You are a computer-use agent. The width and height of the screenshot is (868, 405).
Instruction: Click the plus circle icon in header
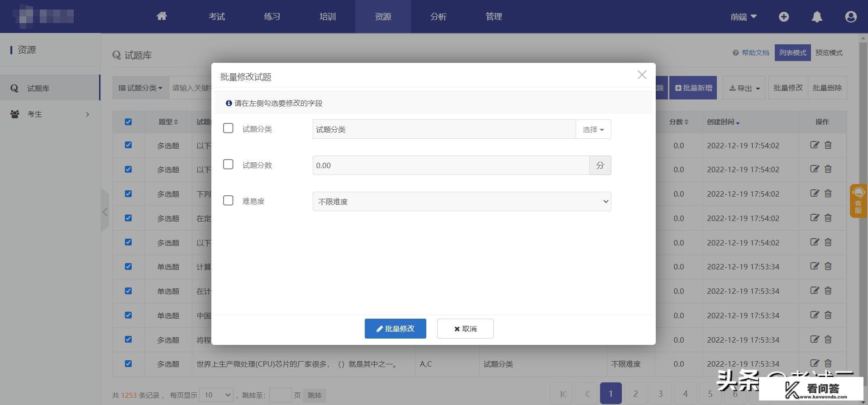[x=784, y=17]
